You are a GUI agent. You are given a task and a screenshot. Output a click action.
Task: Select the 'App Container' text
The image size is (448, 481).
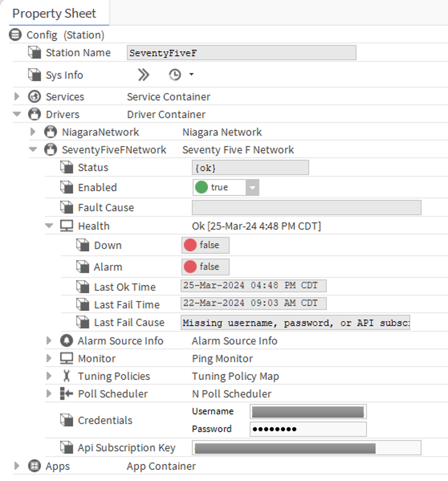161,466
